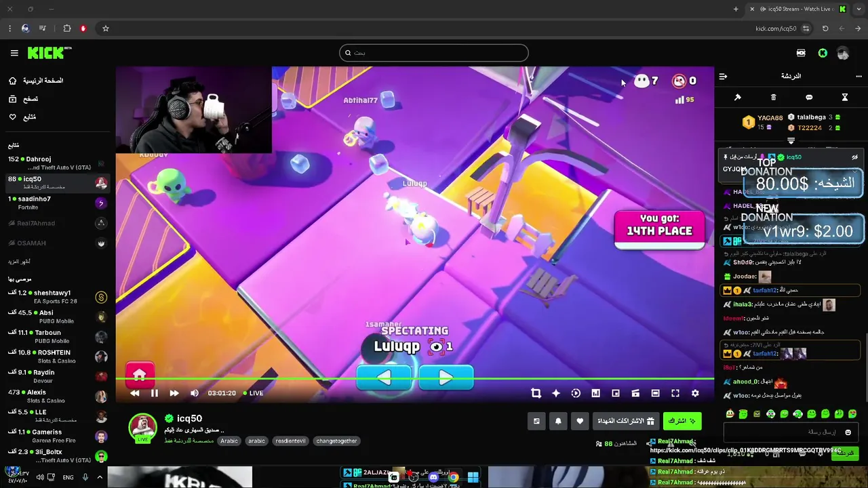Open user profile avatar in header

click(x=843, y=54)
